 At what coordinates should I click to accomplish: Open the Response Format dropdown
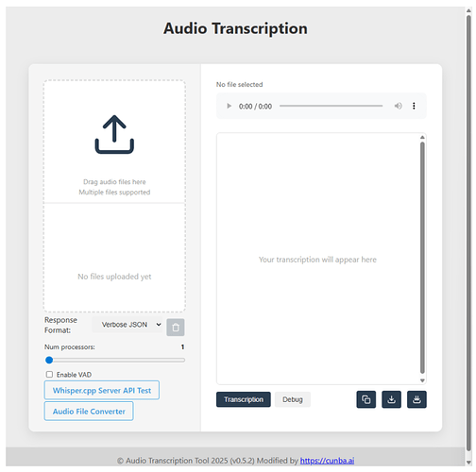tap(127, 325)
